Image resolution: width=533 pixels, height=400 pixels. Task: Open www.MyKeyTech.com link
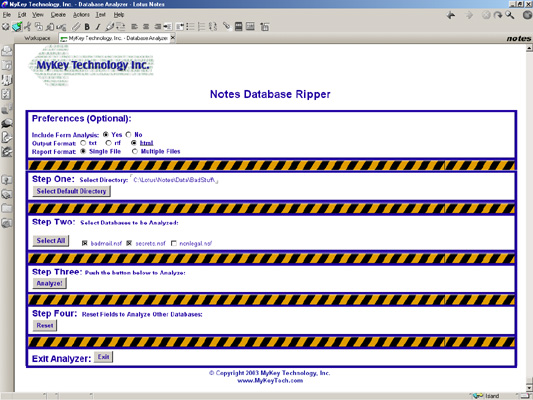[270, 381]
